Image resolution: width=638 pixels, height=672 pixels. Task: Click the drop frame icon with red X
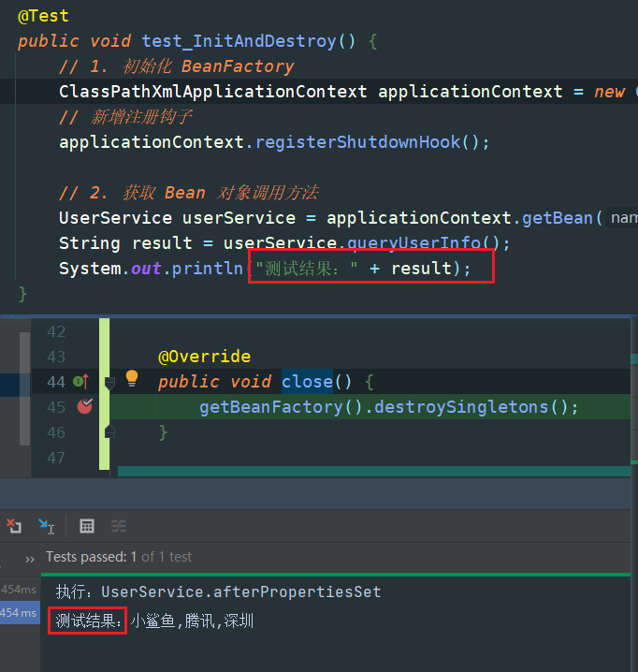pos(13,526)
